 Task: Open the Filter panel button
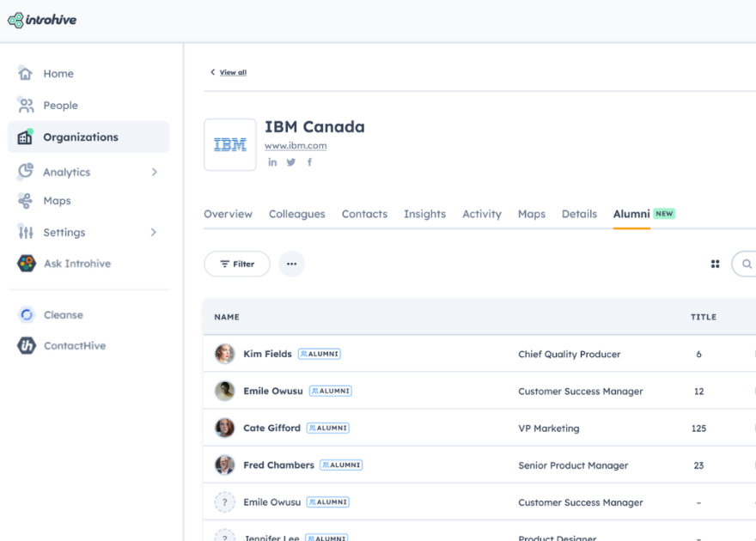pyautogui.click(x=236, y=264)
